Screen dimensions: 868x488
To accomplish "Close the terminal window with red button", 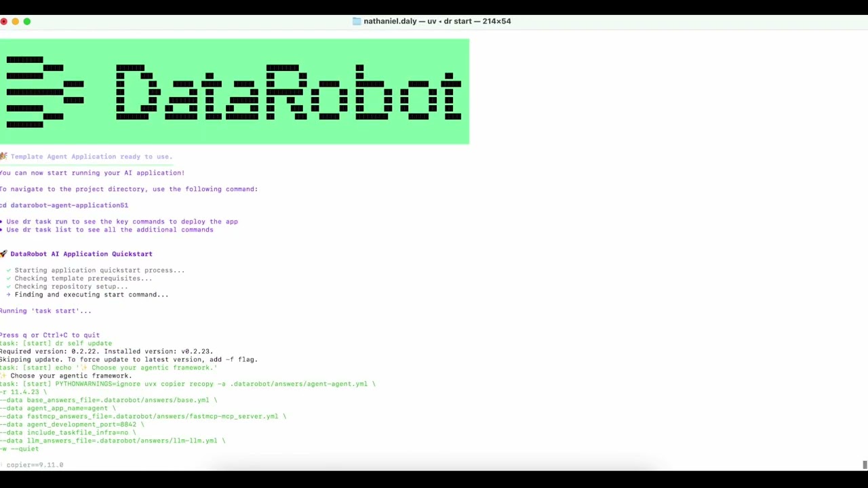I will 3,22.
